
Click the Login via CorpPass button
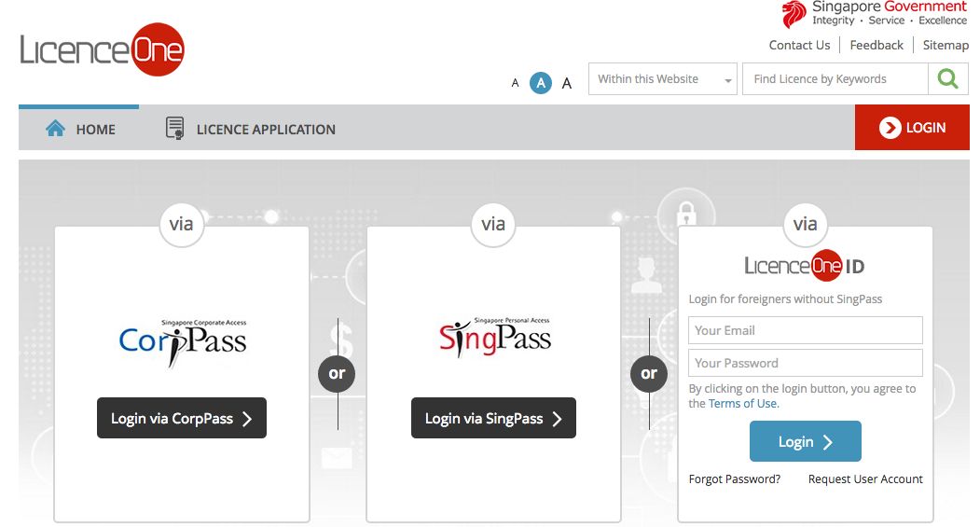tap(182, 418)
